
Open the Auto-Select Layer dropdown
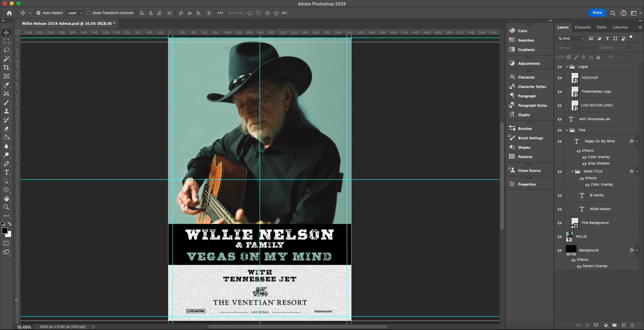(74, 13)
